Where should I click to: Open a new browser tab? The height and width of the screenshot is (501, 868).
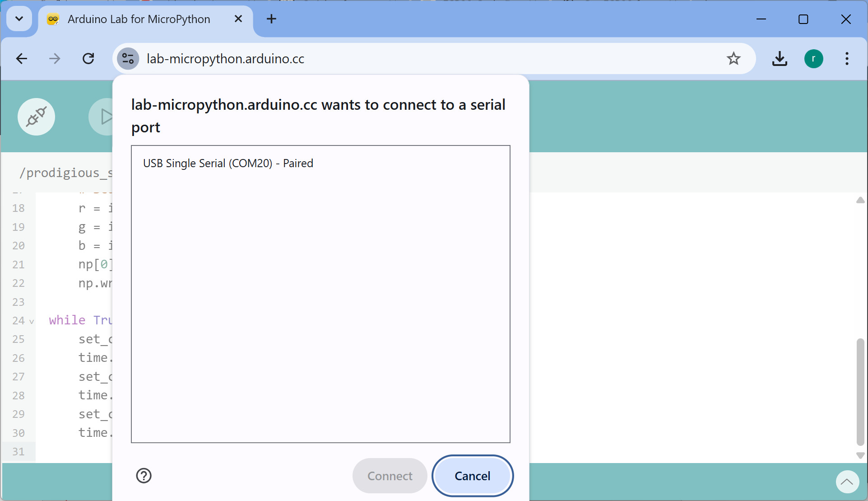271,19
